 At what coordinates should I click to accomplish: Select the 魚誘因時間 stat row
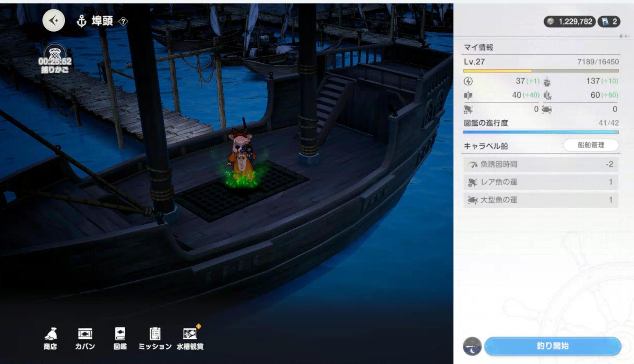pyautogui.click(x=541, y=164)
